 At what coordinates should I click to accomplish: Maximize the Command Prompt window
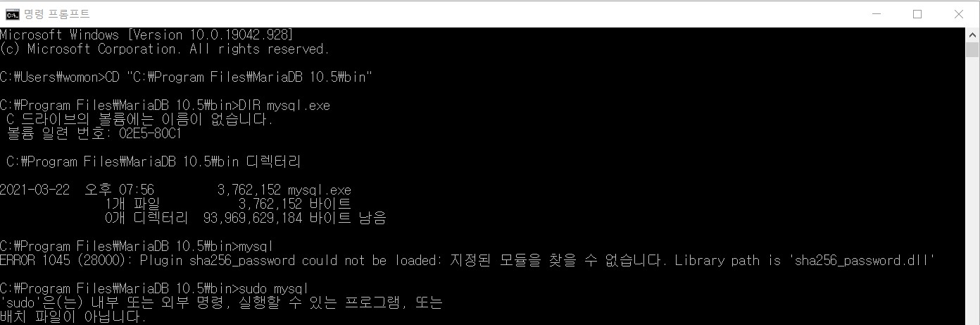click(x=917, y=14)
